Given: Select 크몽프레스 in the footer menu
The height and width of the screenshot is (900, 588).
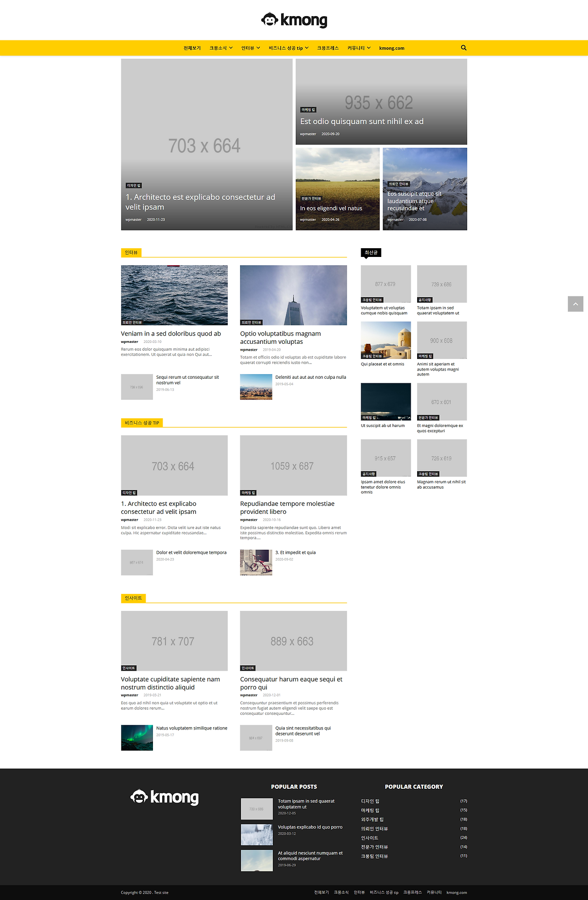Looking at the screenshot, I should point(413,893).
